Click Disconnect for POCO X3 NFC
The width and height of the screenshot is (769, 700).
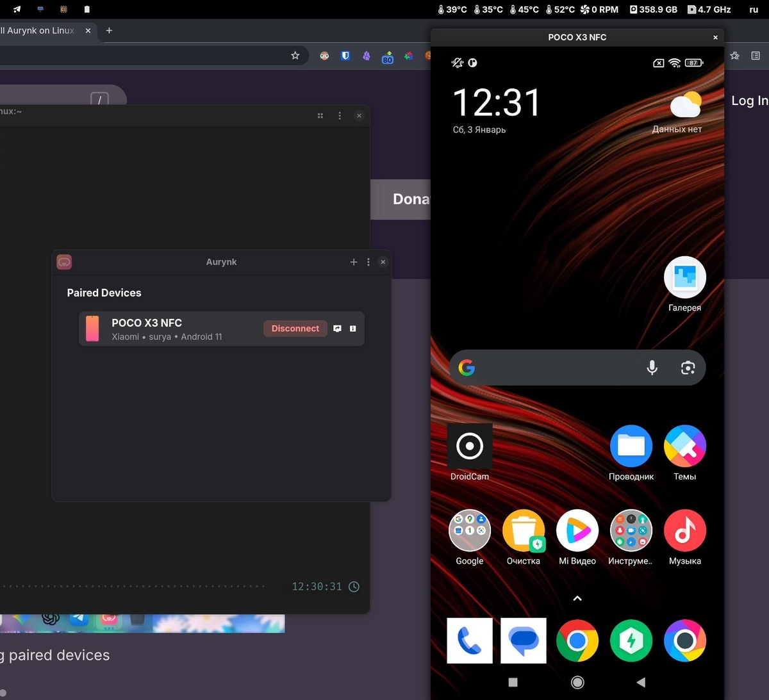[x=295, y=329]
